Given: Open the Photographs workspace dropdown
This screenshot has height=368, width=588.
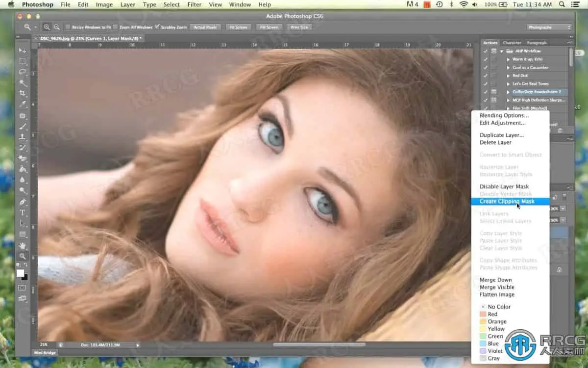Looking at the screenshot, I should (x=549, y=27).
